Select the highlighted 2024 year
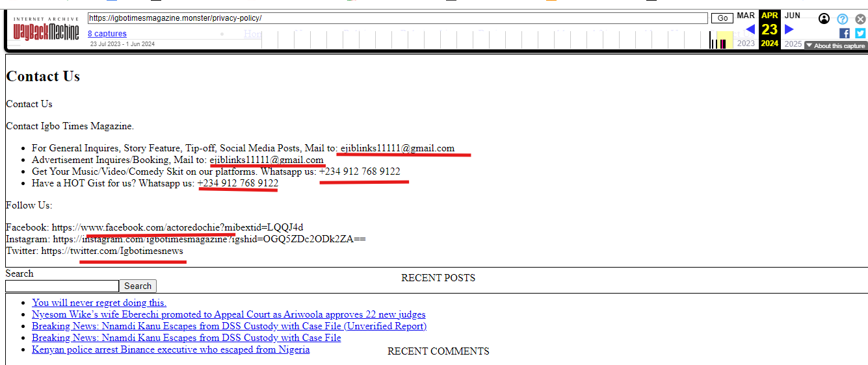The height and width of the screenshot is (365, 868). [x=770, y=44]
